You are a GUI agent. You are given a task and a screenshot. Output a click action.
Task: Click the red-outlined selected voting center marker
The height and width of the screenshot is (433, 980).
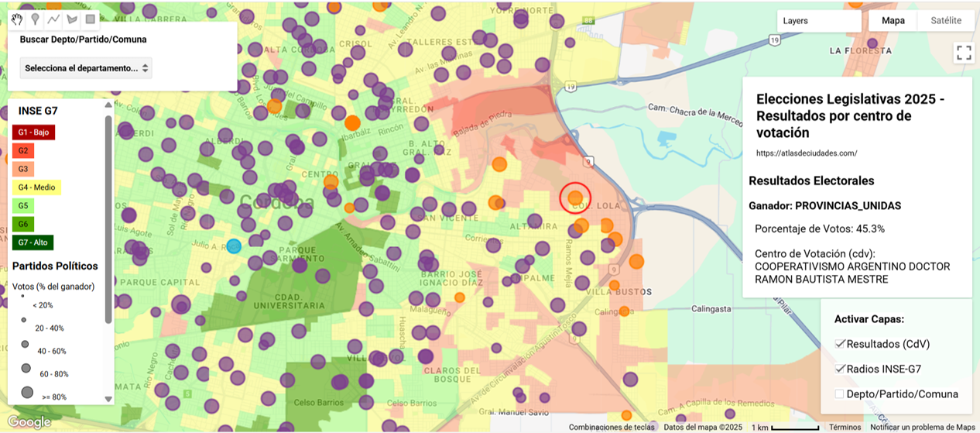coord(575,198)
